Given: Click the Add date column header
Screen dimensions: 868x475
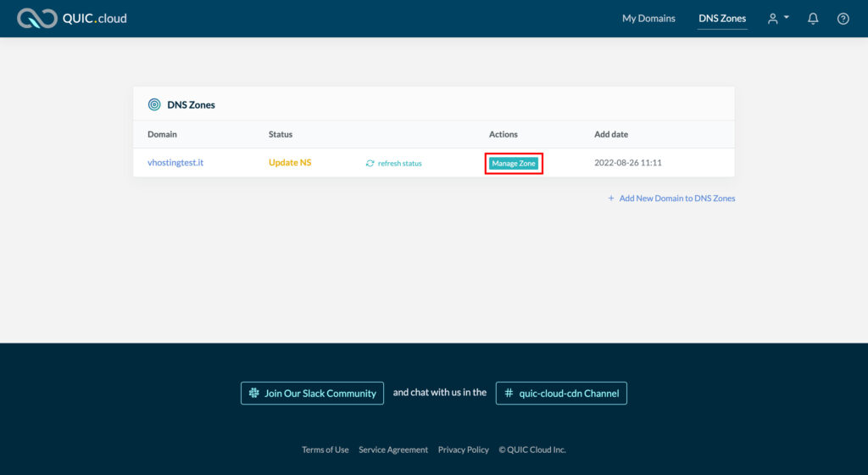Looking at the screenshot, I should (x=611, y=134).
